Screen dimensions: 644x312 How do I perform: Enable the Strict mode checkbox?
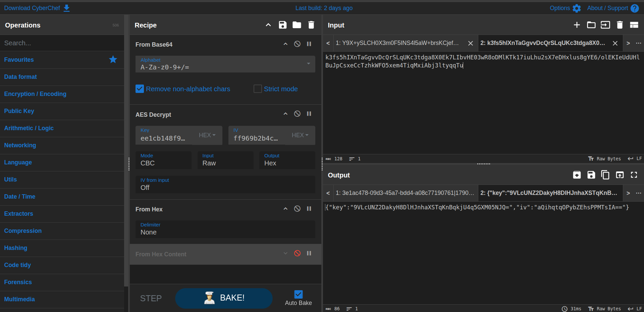[258, 89]
